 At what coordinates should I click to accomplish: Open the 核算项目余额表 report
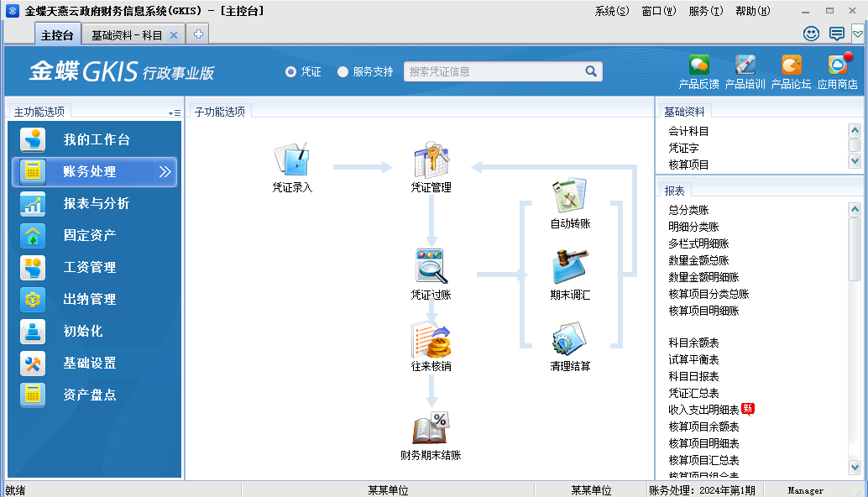(x=703, y=426)
